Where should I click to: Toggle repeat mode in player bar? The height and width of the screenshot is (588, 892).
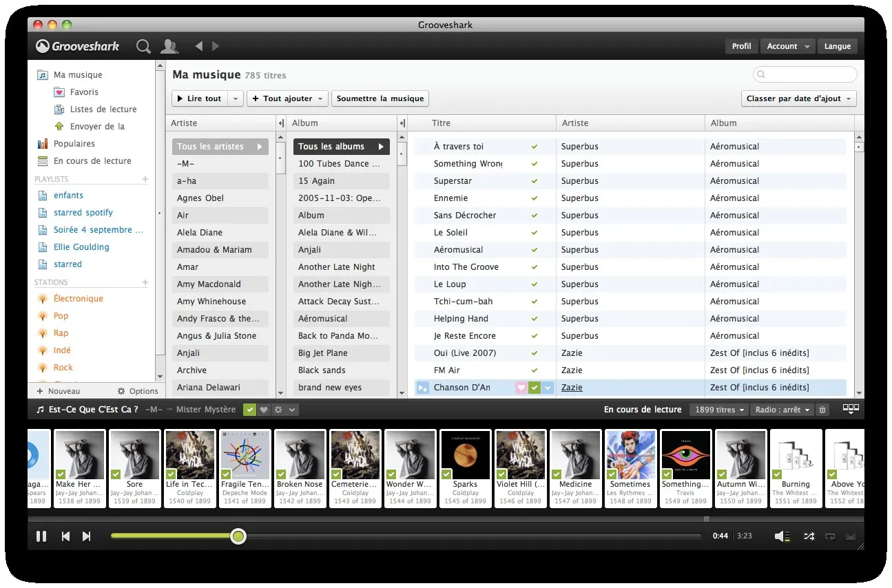[x=829, y=536]
